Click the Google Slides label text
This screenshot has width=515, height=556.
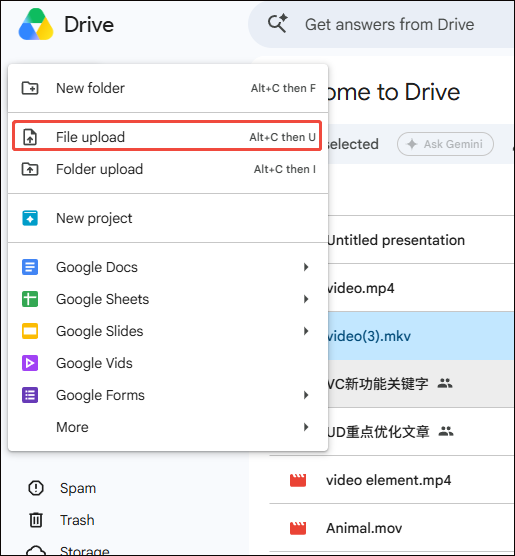click(x=100, y=331)
